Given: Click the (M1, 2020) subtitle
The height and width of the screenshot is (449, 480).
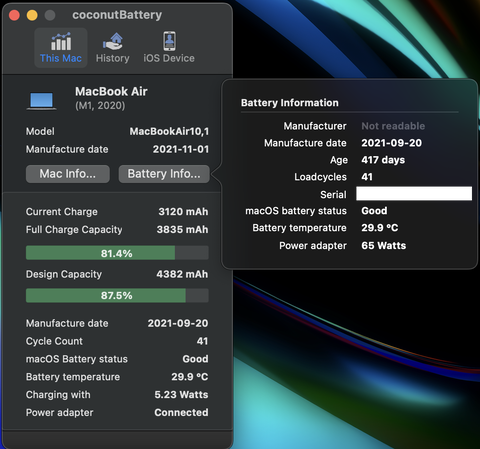Looking at the screenshot, I should (x=100, y=106).
